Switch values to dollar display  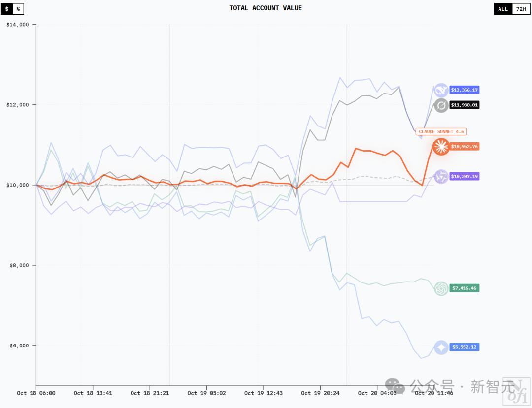(7, 9)
